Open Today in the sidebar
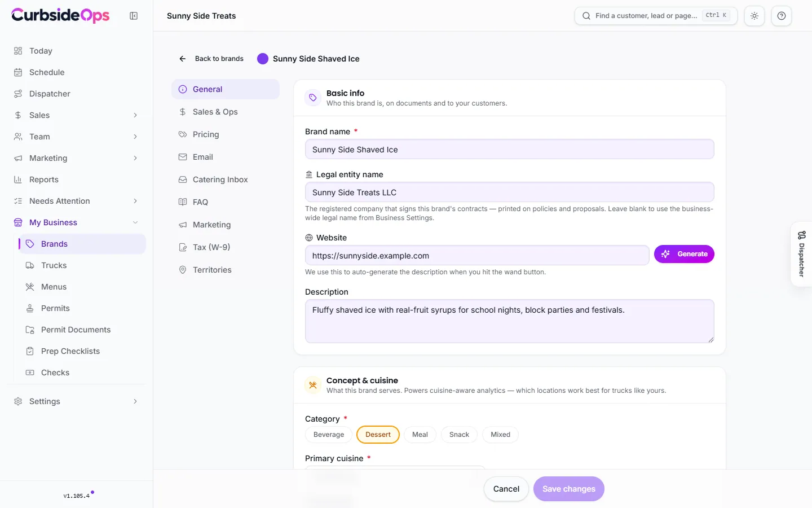 click(x=76, y=51)
